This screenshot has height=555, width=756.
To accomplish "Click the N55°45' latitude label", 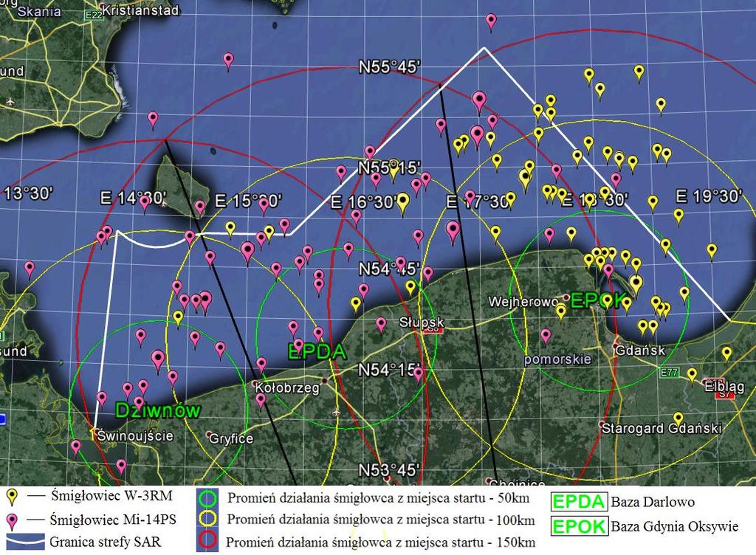I will [x=389, y=66].
